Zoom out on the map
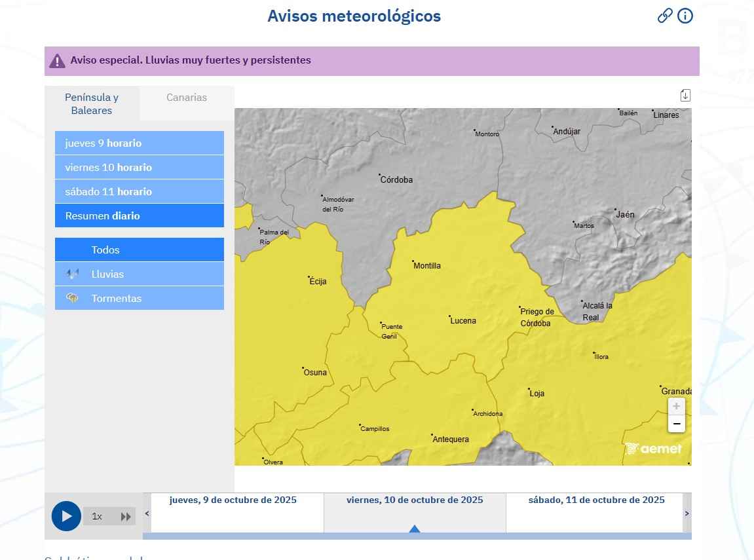This screenshot has height=560, width=754. [676, 424]
